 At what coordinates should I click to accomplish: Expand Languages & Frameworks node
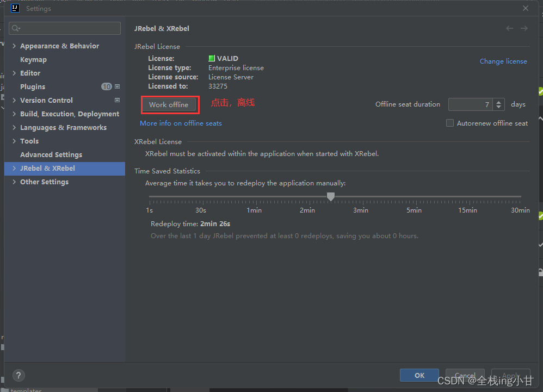(x=14, y=127)
